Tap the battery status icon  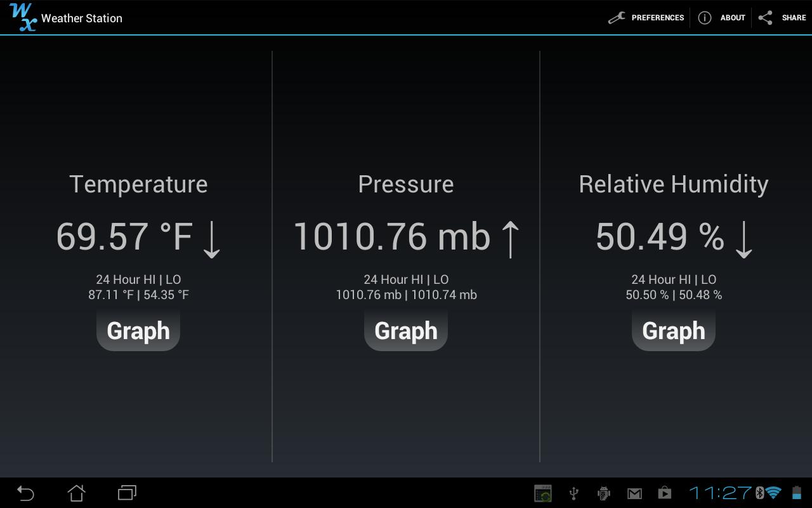point(797,493)
